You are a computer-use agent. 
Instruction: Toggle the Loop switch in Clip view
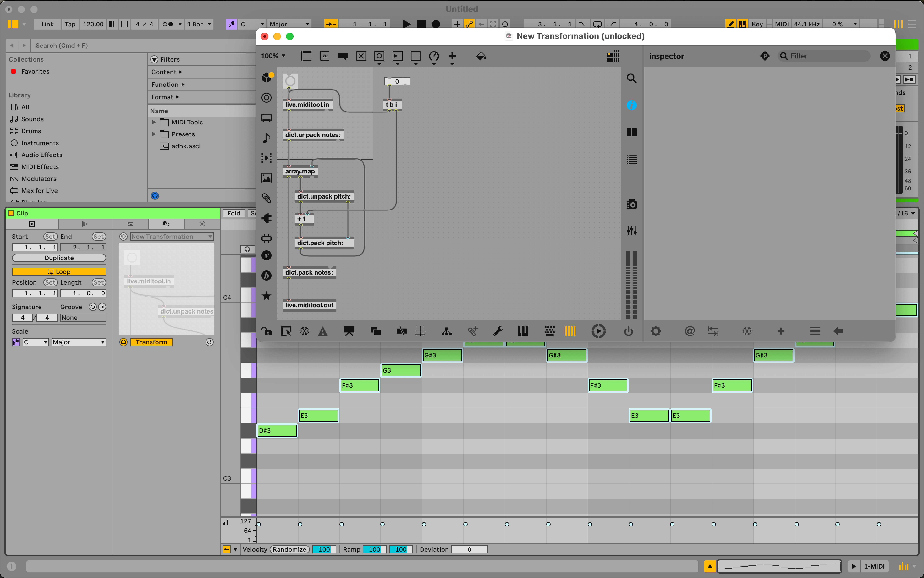click(x=59, y=272)
